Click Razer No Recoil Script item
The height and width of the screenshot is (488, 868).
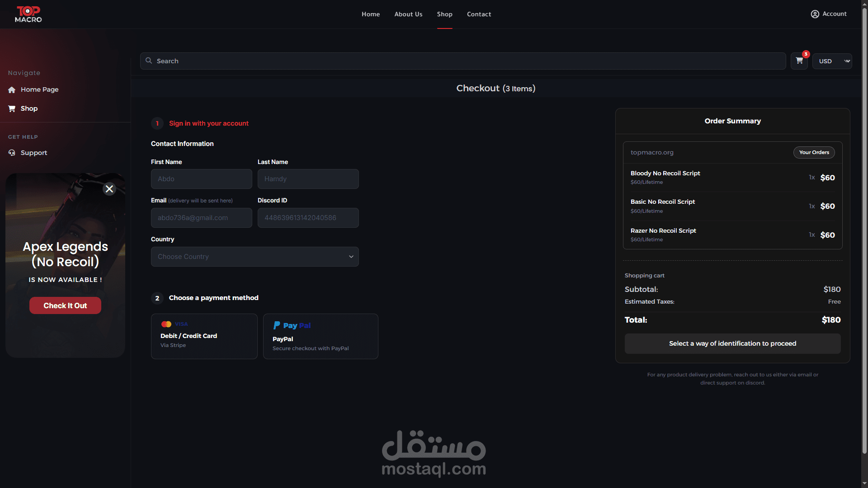663,230
